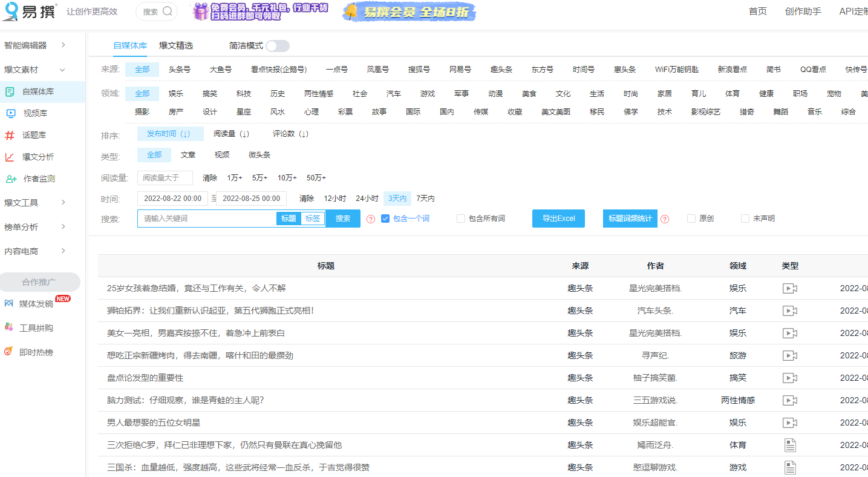Viewport: 868px width, 477px height.
Task: Click the 合作推广 button
Action: 39,282
